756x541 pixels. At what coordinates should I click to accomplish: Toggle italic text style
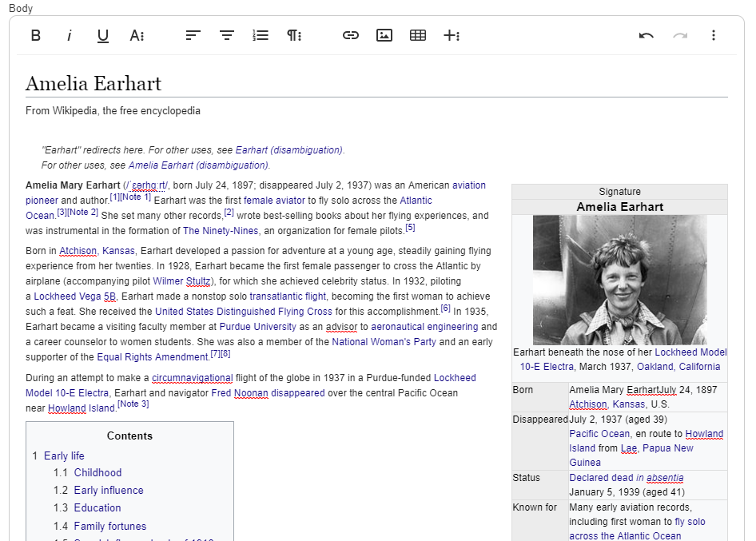(70, 35)
